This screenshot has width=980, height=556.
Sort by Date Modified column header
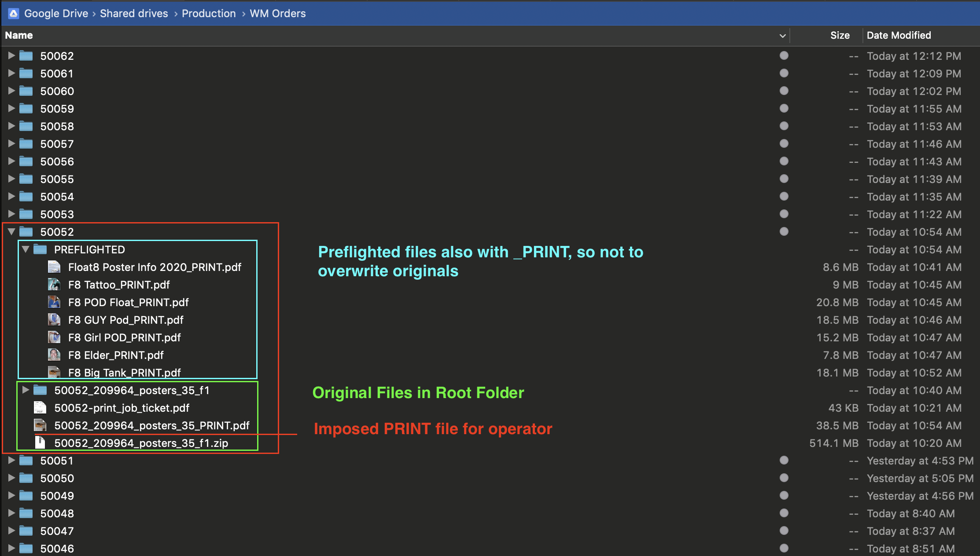pos(899,35)
